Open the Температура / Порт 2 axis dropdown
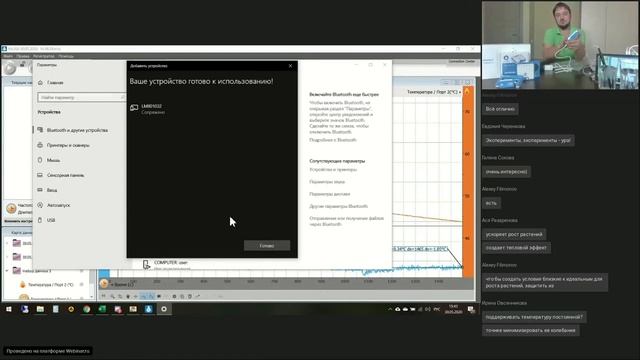This screenshot has height=360, width=640. (x=434, y=92)
